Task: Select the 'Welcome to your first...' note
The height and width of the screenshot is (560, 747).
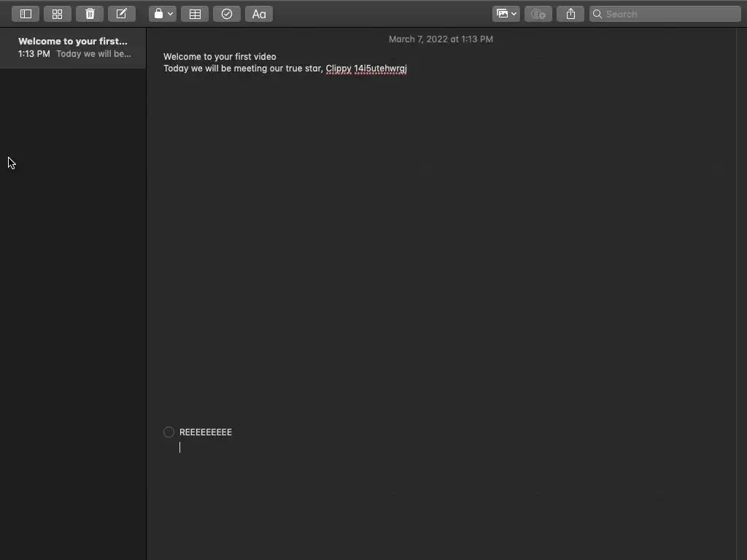Action: coord(73,47)
